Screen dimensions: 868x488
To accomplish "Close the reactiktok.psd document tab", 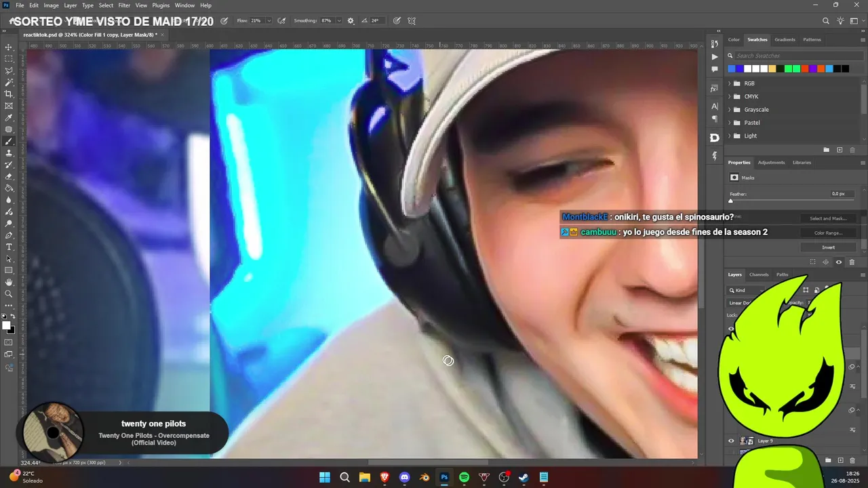I will pos(163,35).
